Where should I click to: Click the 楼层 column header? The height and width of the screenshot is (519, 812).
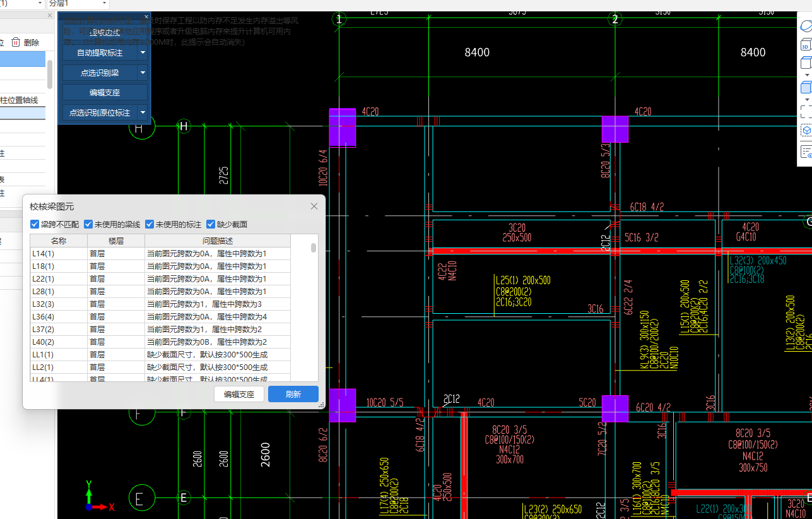point(116,241)
